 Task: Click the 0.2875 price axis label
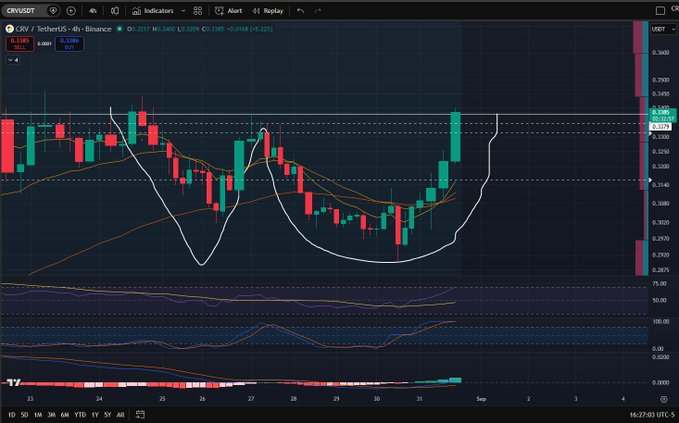661,270
